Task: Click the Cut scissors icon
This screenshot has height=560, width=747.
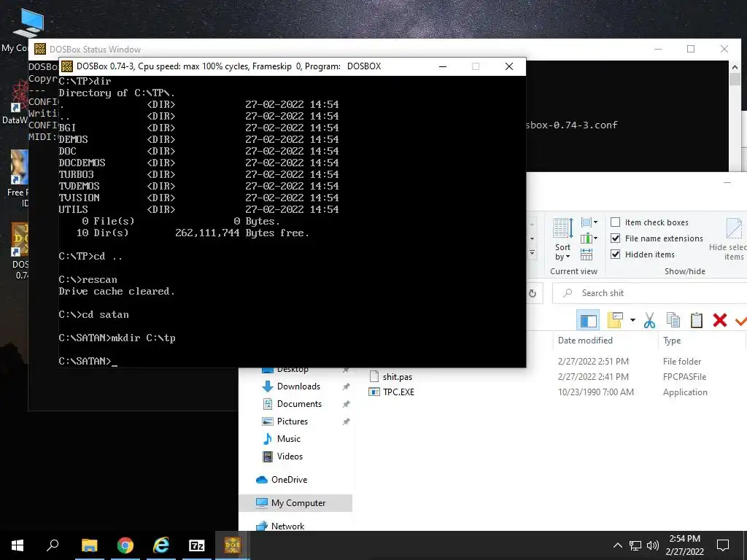Action: pyautogui.click(x=649, y=320)
